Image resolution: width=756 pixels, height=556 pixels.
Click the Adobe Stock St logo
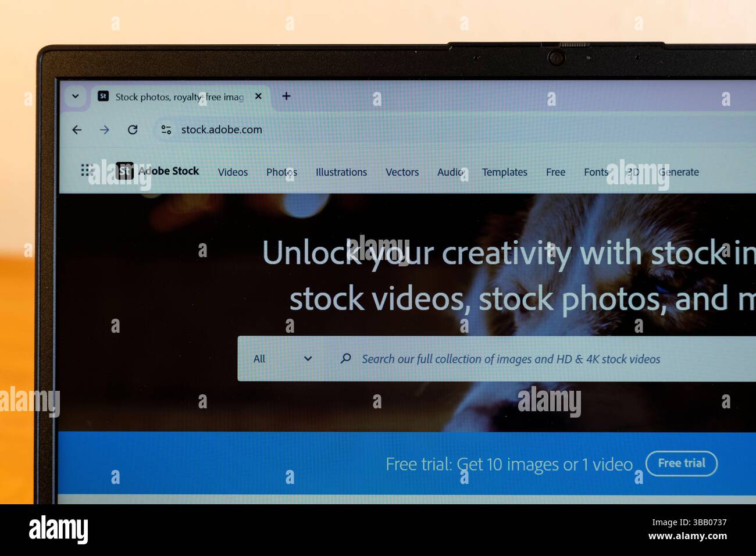point(124,170)
